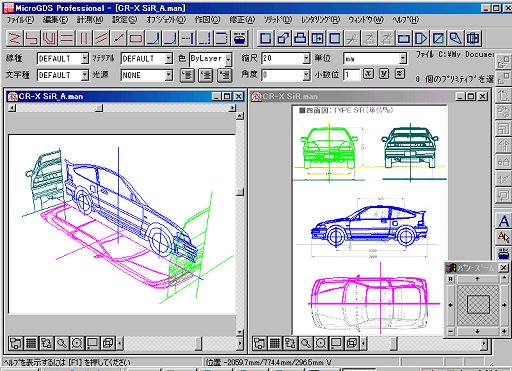Click the 小数位 decimal places field
Viewport: 512px width, 371px height.
pos(352,75)
